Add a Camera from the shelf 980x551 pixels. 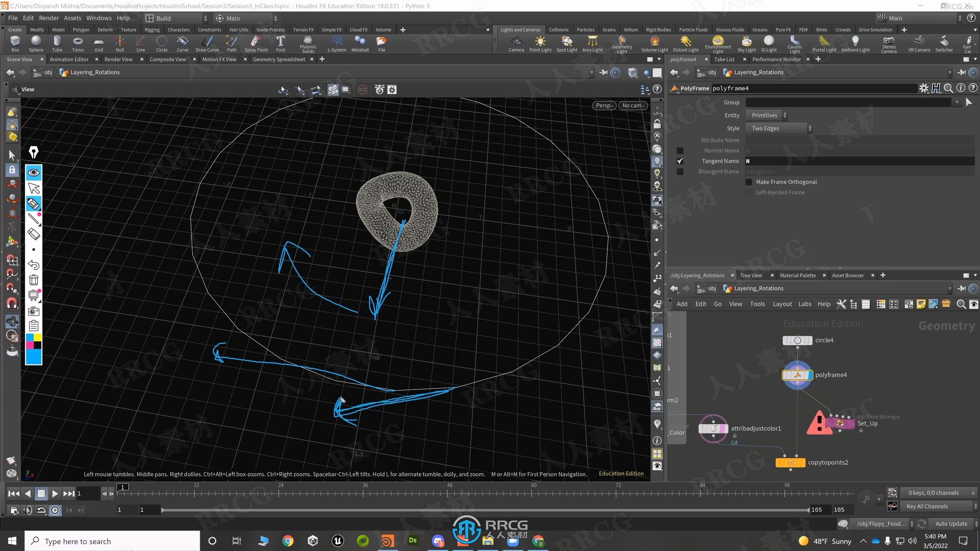tap(516, 44)
